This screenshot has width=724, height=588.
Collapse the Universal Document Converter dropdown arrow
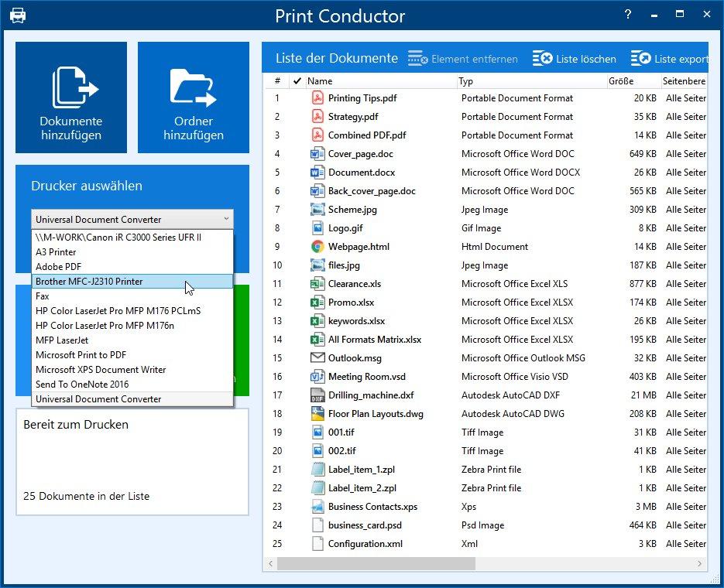(226, 219)
